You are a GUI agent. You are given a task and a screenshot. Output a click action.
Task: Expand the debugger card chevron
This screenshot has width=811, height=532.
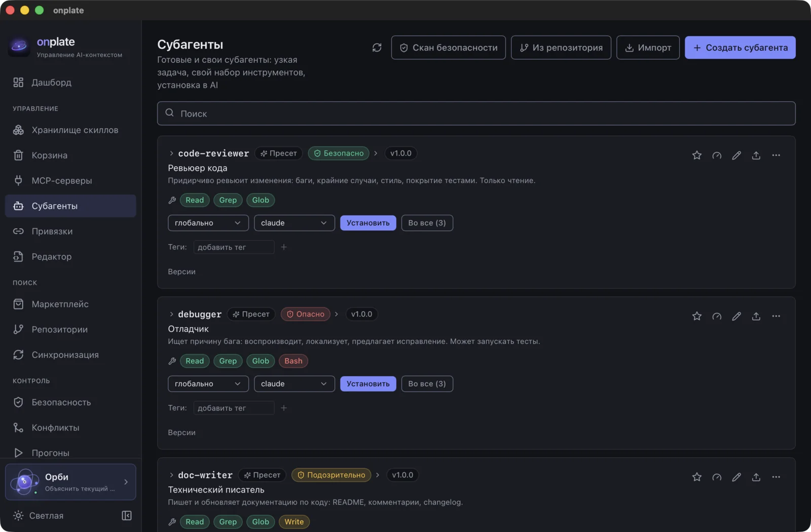[x=171, y=314]
